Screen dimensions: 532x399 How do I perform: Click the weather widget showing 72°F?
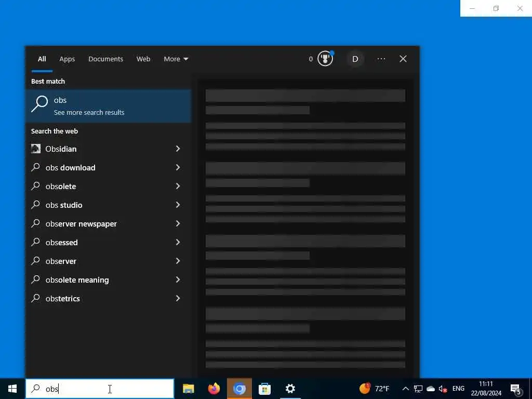375,389
